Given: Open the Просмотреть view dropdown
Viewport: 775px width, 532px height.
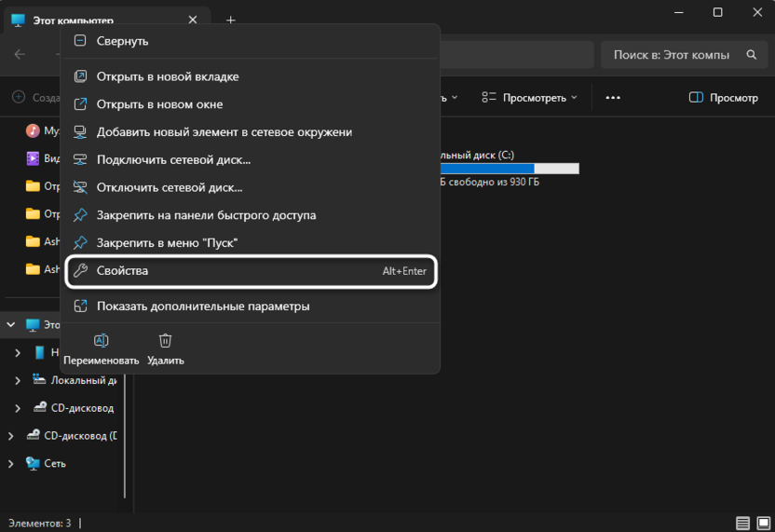Looking at the screenshot, I should (x=529, y=97).
